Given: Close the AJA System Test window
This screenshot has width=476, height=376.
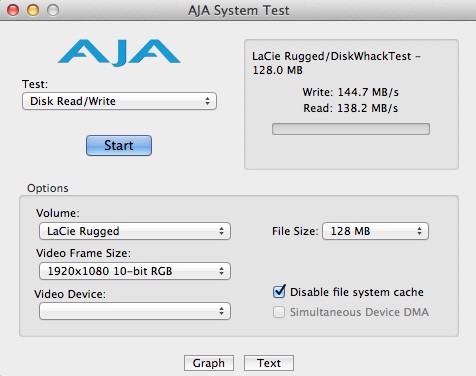Looking at the screenshot, I should click(x=13, y=10).
